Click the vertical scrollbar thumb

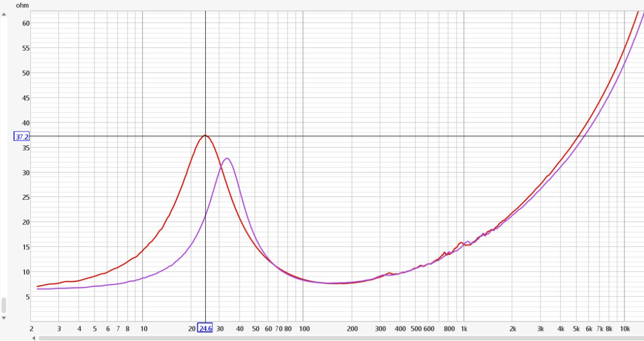pos(4,305)
